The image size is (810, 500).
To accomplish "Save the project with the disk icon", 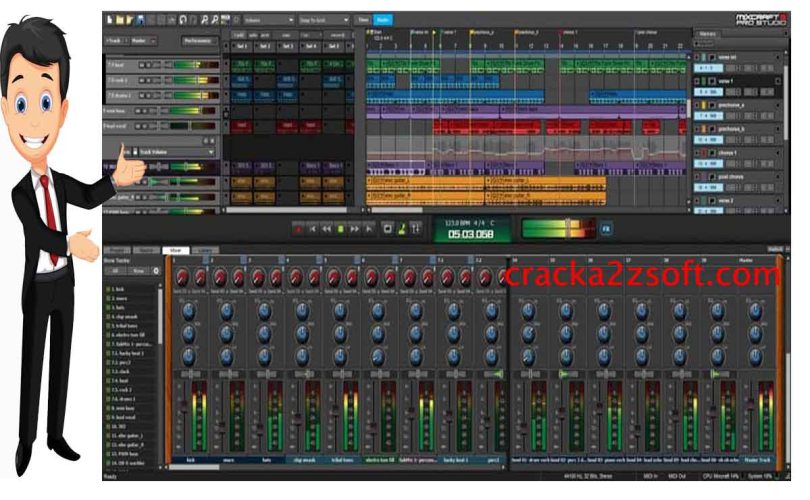I will point(140,20).
